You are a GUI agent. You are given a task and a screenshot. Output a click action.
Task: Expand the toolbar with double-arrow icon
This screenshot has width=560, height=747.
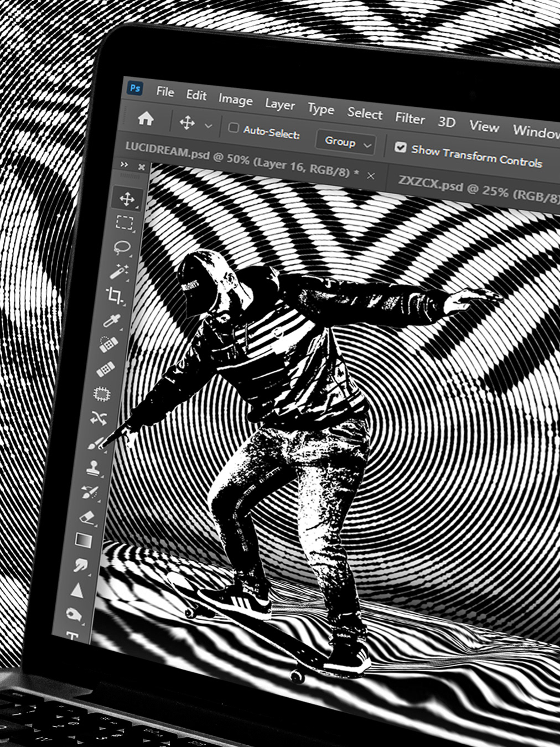(125, 165)
